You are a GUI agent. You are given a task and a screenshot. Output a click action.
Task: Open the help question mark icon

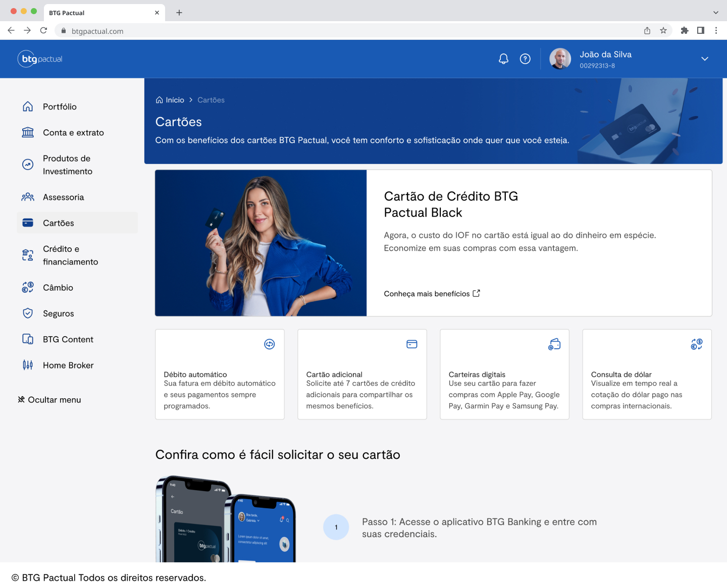pos(525,59)
